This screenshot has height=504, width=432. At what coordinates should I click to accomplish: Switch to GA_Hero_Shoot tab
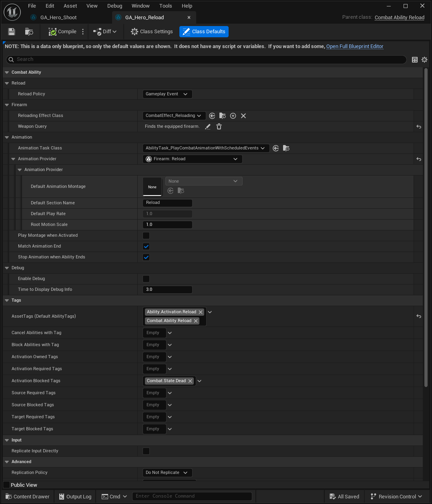coord(58,18)
